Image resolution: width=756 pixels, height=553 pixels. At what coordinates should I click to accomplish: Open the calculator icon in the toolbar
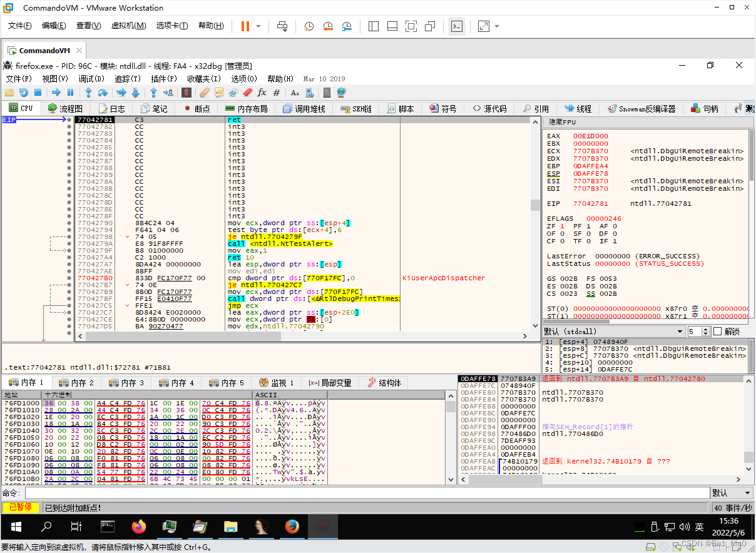pos(327,92)
